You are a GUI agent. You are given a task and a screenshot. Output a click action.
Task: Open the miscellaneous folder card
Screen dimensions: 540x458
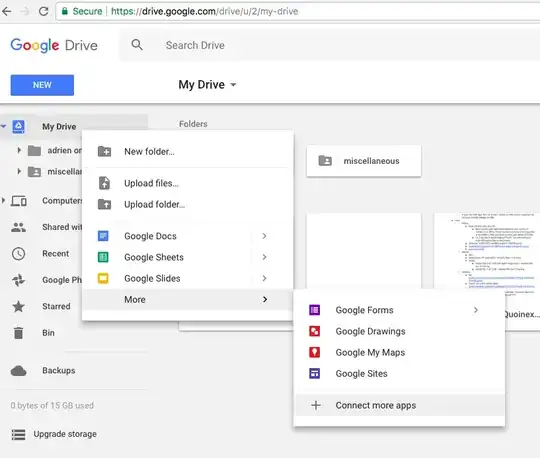pyautogui.click(x=364, y=161)
